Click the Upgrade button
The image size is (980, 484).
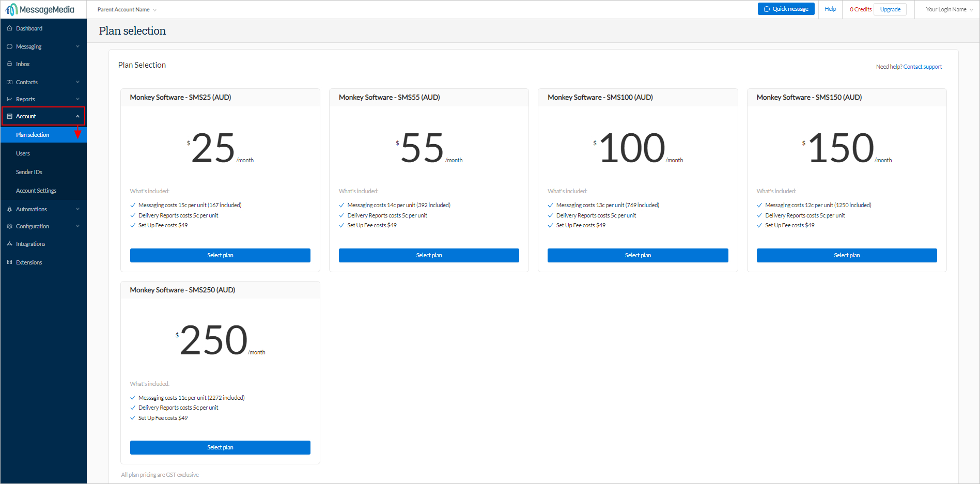[x=890, y=9]
